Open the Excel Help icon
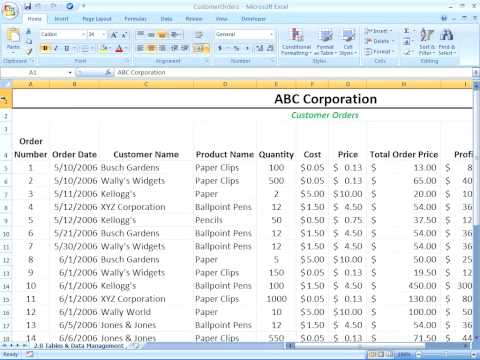This screenshot has height=360, width=480. 444,18
